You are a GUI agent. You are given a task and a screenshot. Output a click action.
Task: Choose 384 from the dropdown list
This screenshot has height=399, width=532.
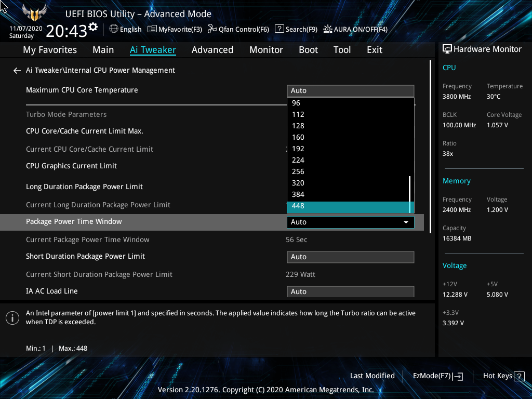pos(348,194)
